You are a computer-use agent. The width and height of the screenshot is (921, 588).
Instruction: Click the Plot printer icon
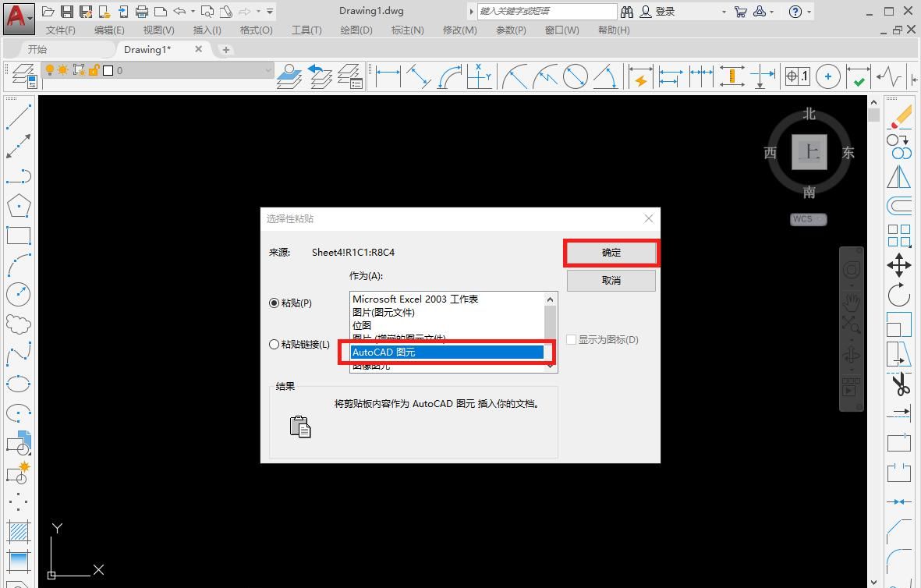point(142,11)
